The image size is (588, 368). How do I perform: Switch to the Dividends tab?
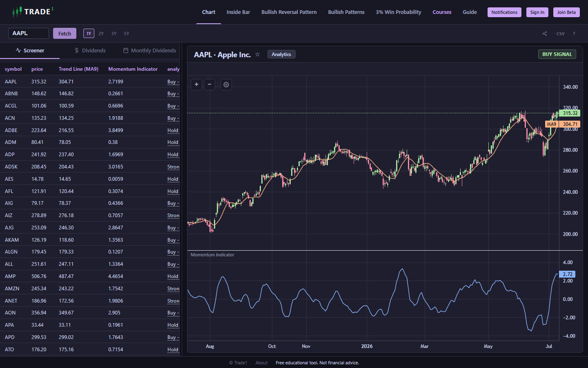[x=90, y=50]
